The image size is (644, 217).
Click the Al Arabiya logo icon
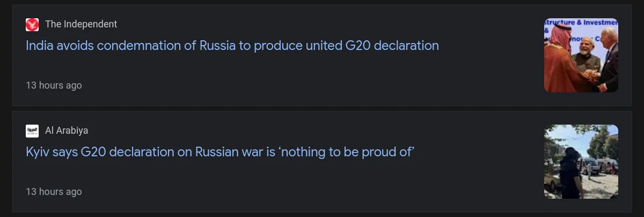pyautogui.click(x=32, y=131)
